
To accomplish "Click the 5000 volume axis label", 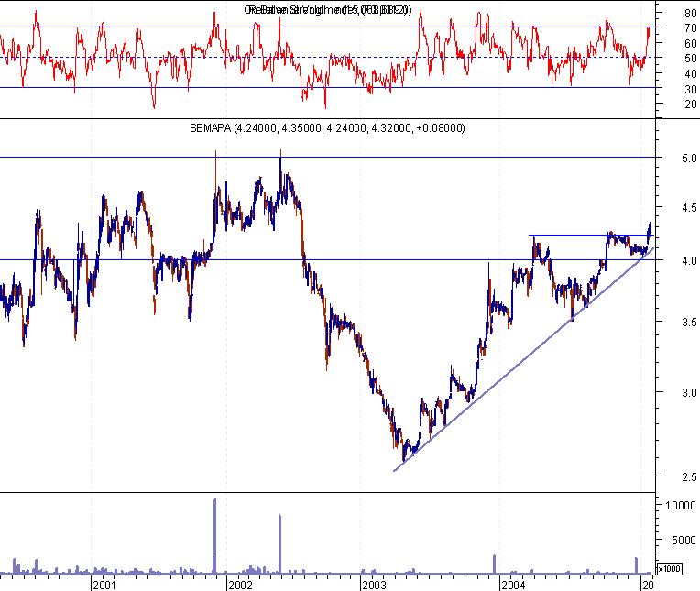I will point(684,540).
